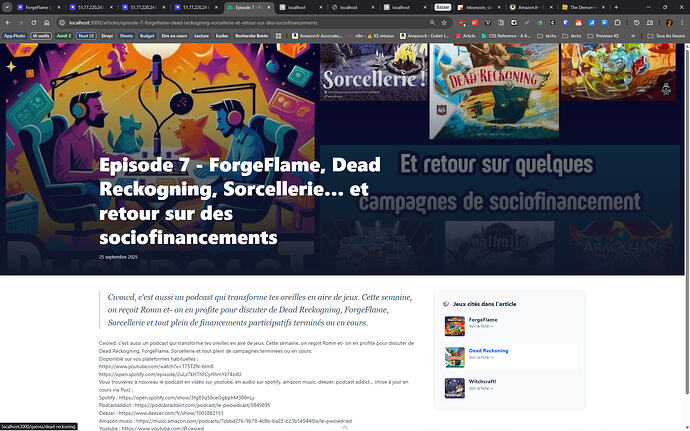Click 'Voir la fiche' under Witchcraft!
Viewport: 690px width, 431px height.
tap(481, 388)
